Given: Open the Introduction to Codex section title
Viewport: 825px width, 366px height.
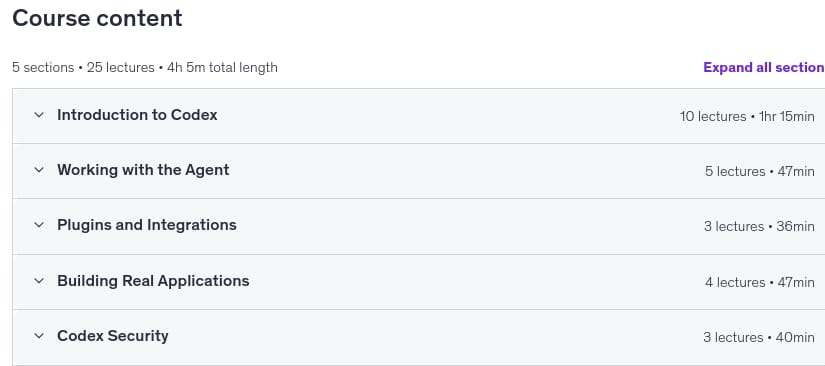Looking at the screenshot, I should (137, 115).
